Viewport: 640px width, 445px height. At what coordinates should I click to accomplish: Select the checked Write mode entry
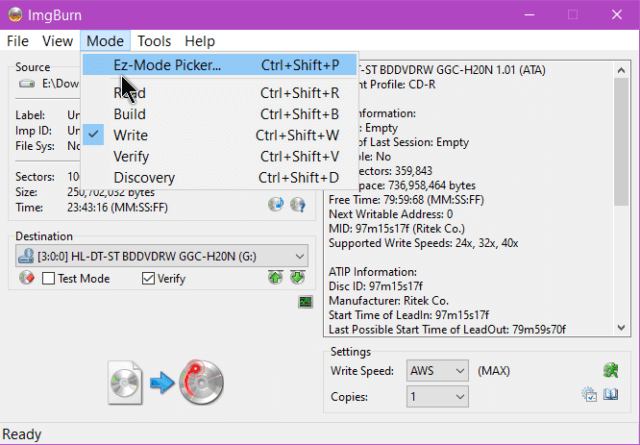click(220, 135)
